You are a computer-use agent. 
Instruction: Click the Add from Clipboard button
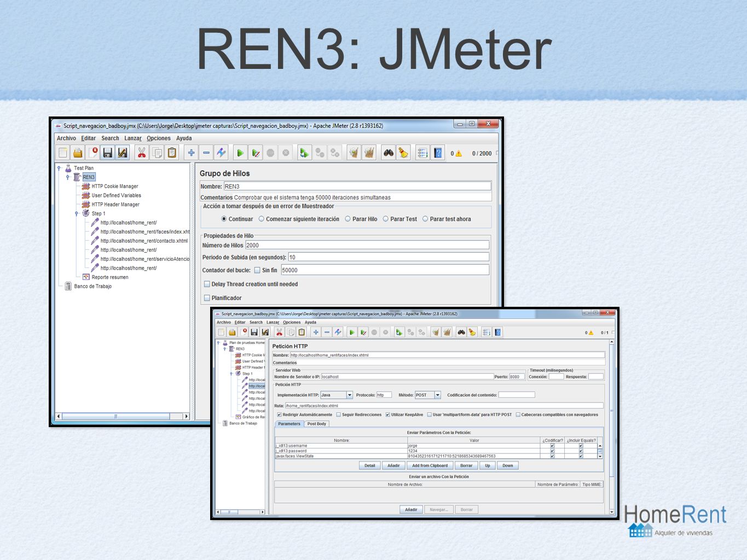click(x=430, y=465)
